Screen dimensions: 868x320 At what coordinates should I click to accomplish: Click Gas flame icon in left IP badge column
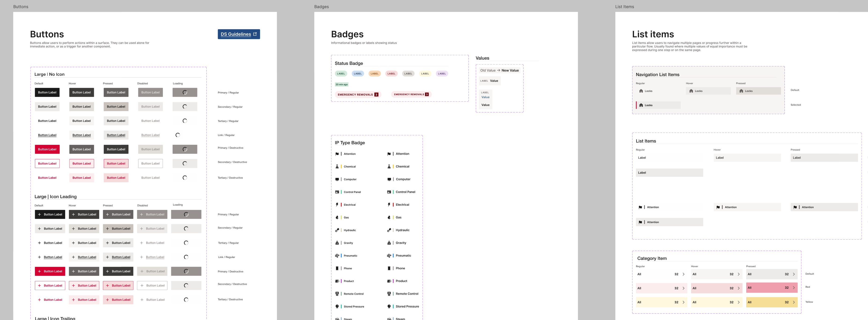click(337, 218)
